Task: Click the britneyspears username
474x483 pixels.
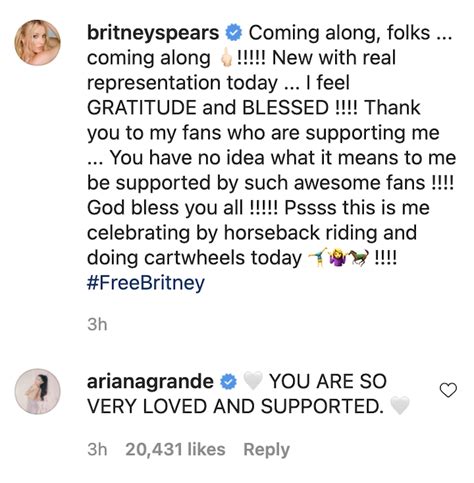Action: [153, 34]
